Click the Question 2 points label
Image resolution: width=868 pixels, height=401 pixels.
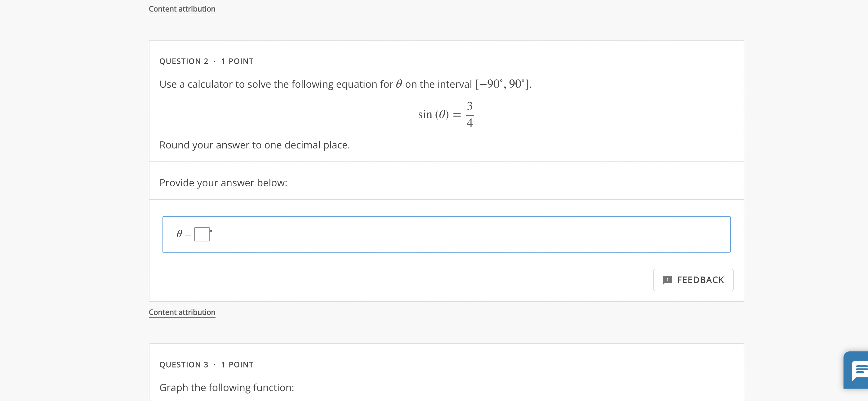(x=237, y=61)
